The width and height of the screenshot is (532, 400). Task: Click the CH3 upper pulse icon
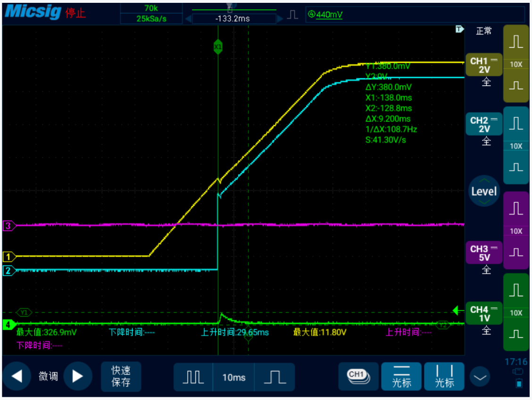point(517,208)
